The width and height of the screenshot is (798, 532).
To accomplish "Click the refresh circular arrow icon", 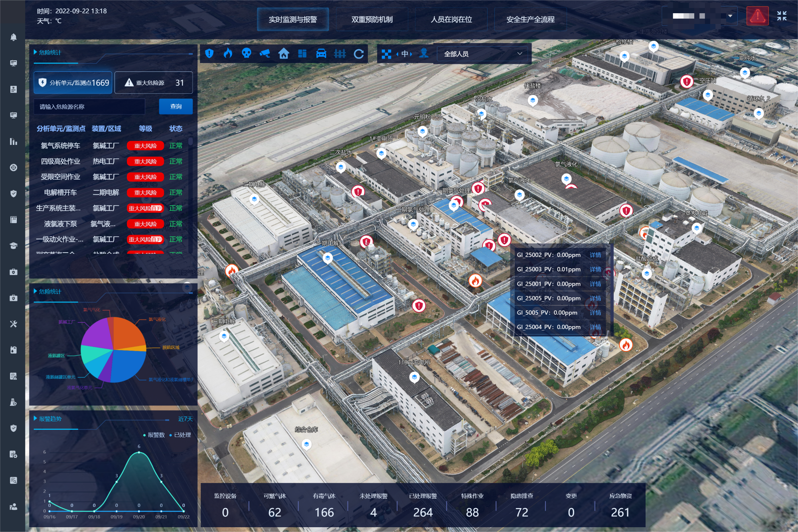I will [x=359, y=54].
